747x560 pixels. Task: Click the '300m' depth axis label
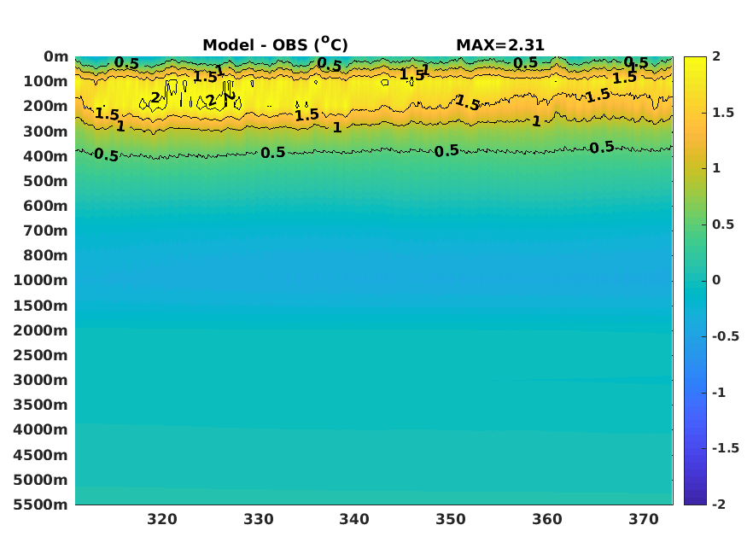(x=46, y=131)
